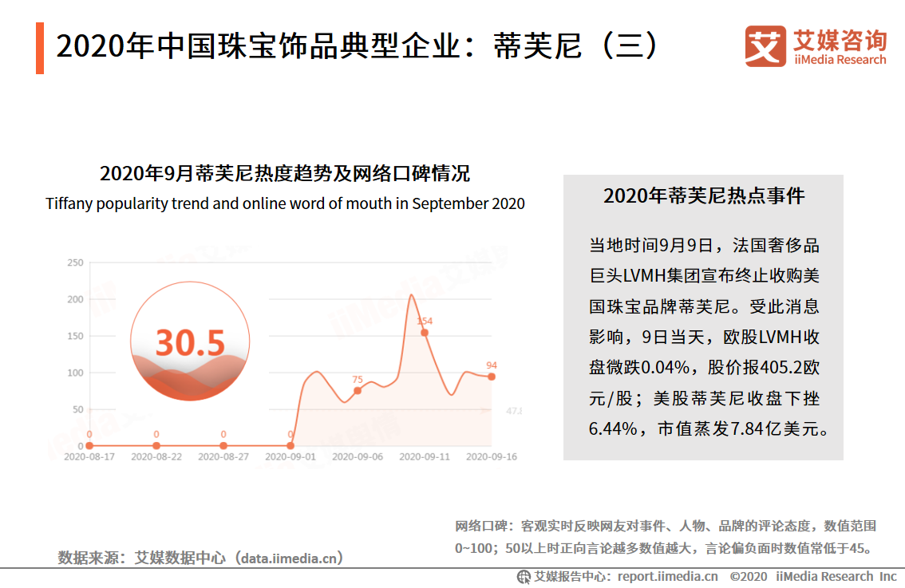The image size is (905, 588).
Task: Open the data.iimedia.cn source link
Action: (x=289, y=558)
